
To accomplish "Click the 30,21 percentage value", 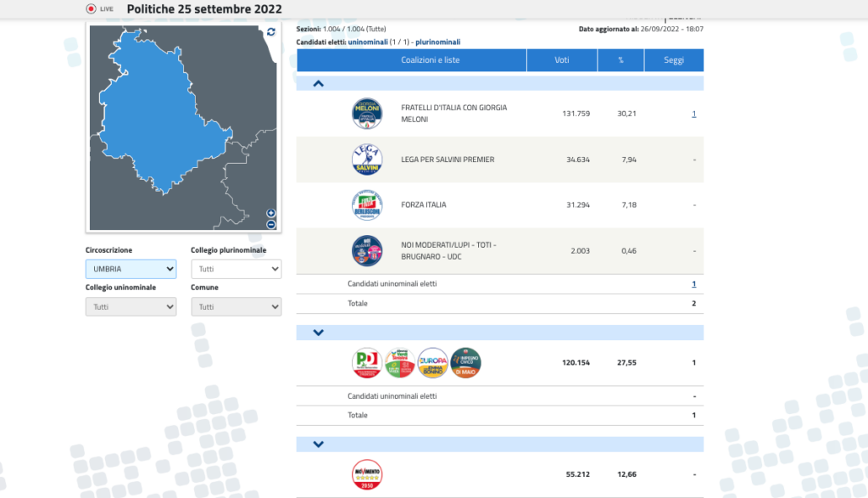I will tap(626, 114).
